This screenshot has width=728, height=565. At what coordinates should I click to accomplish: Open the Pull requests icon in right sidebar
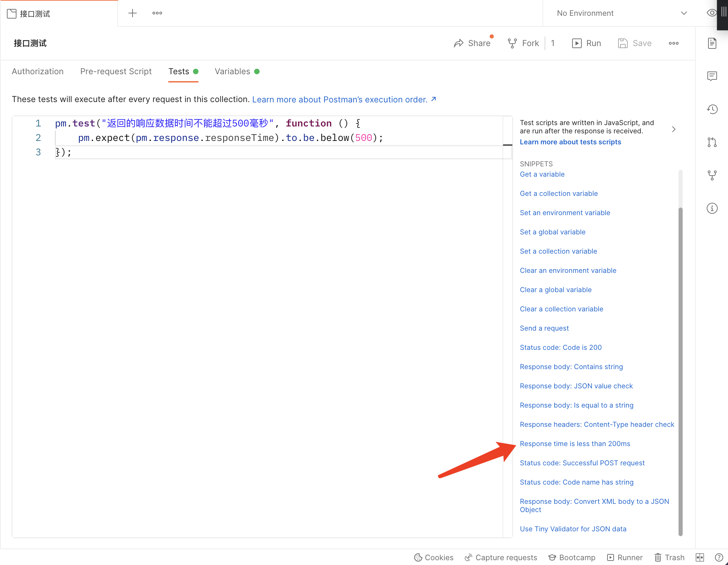click(x=712, y=142)
